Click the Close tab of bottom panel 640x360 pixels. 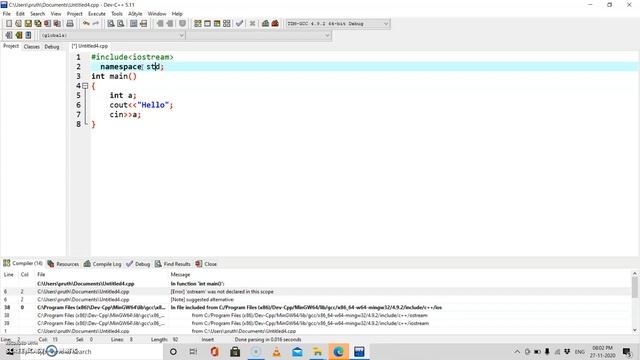206,264
